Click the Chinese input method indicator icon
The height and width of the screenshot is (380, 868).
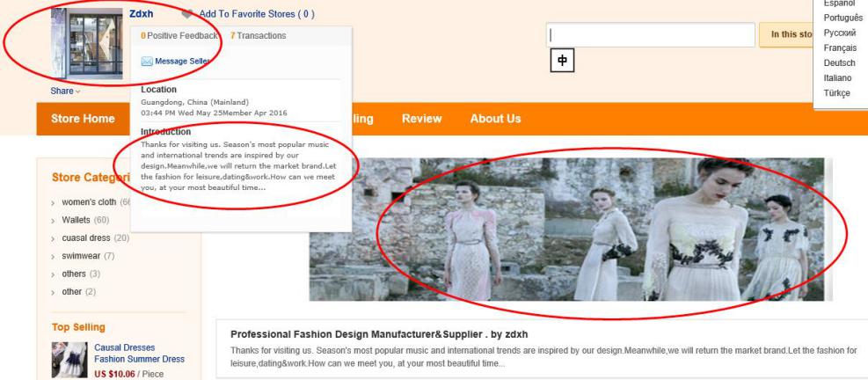[561, 60]
